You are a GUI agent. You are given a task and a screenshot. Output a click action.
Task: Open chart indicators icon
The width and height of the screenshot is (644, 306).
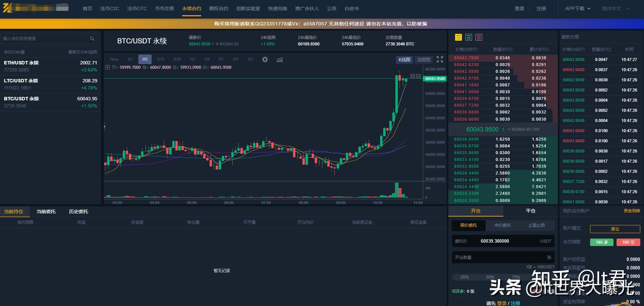tap(279, 60)
